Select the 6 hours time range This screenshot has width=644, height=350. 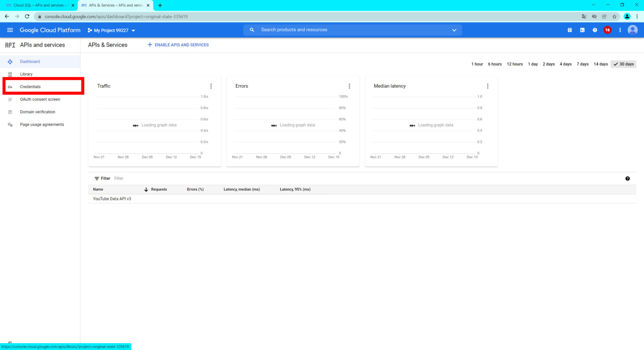495,64
